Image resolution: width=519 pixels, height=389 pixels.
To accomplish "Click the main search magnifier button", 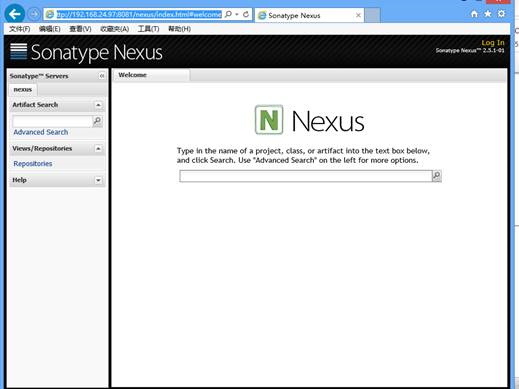I will tap(437, 176).
